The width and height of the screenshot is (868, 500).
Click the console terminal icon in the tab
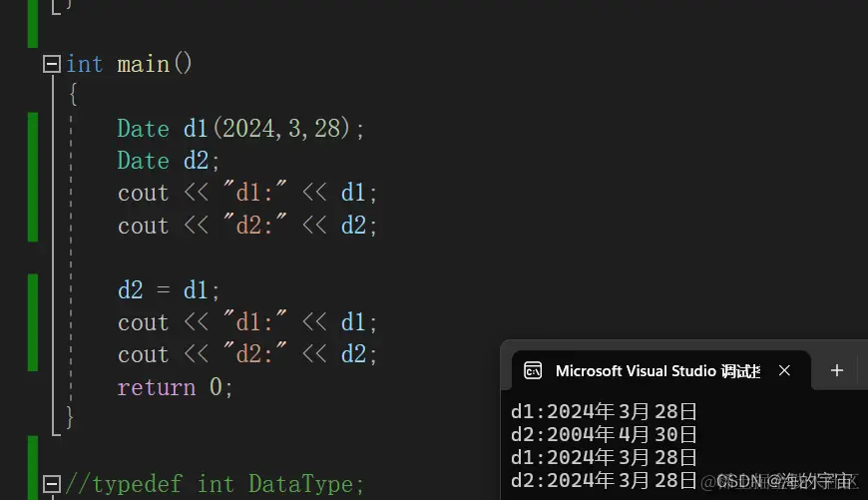pos(533,370)
